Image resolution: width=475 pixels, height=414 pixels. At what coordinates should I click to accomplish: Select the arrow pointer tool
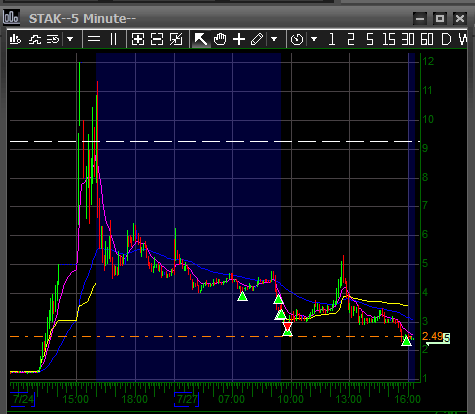[x=201, y=39]
